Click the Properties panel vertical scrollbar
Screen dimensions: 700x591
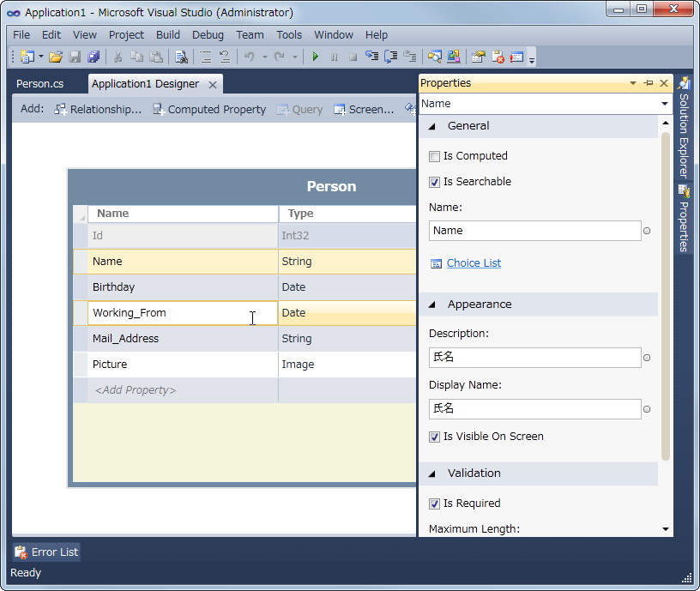665,297
